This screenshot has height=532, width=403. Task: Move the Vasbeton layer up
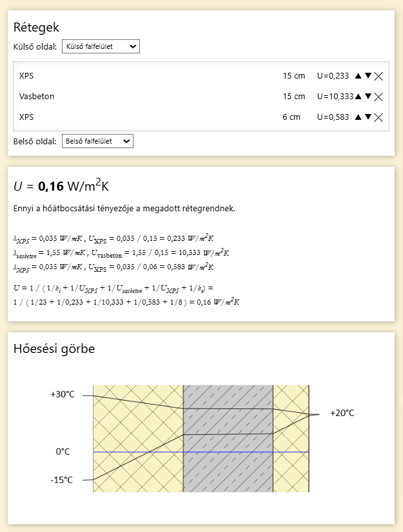click(x=358, y=97)
